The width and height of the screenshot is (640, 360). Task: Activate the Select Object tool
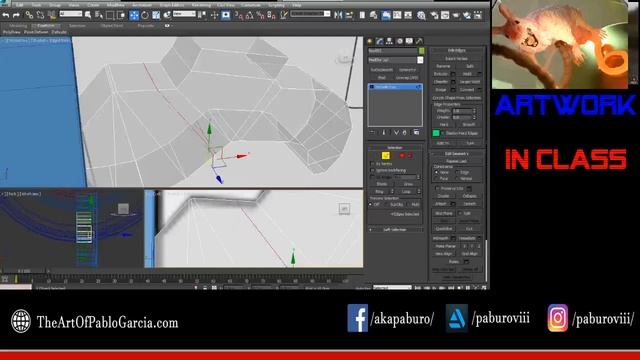88,16
